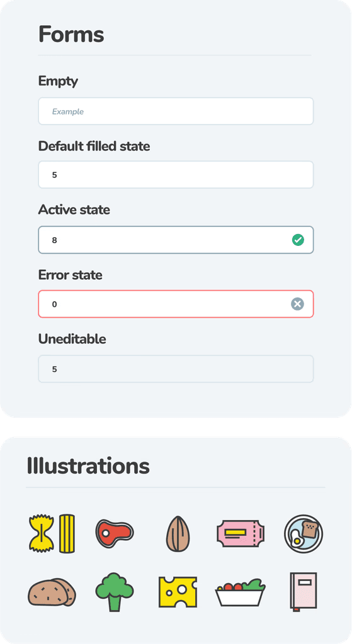Select the steak meat illustration

coord(115,533)
